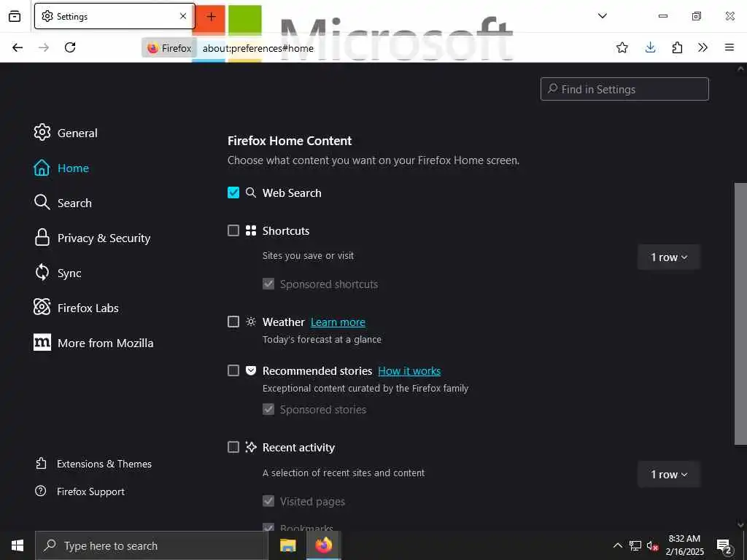The height and width of the screenshot is (560, 747).
Task: Open Privacy & Security settings
Action: click(93, 238)
